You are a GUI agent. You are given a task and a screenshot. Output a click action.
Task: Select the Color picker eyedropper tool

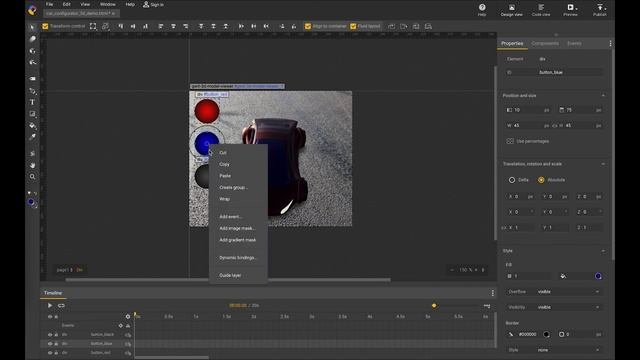[32, 138]
